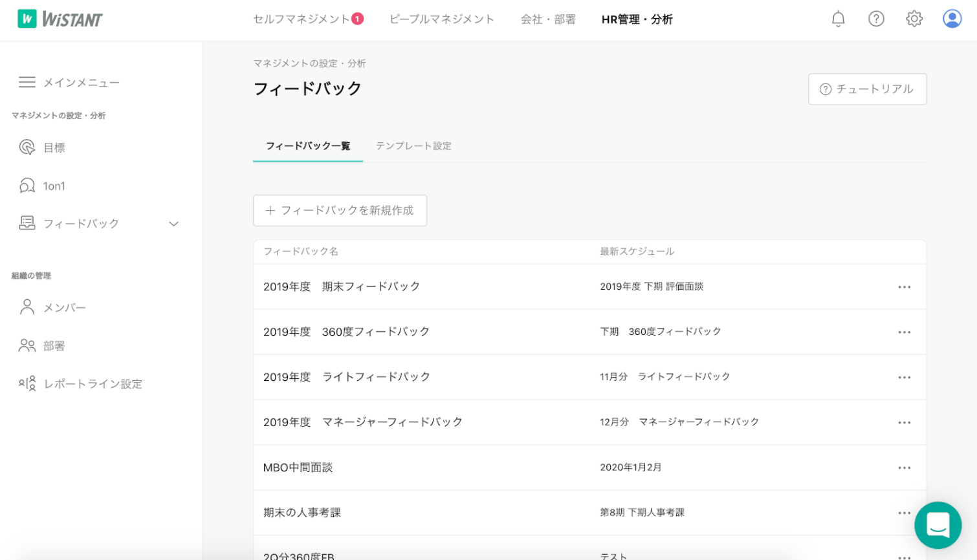Open the notifications bell
The width and height of the screenshot is (977, 560).
(838, 19)
